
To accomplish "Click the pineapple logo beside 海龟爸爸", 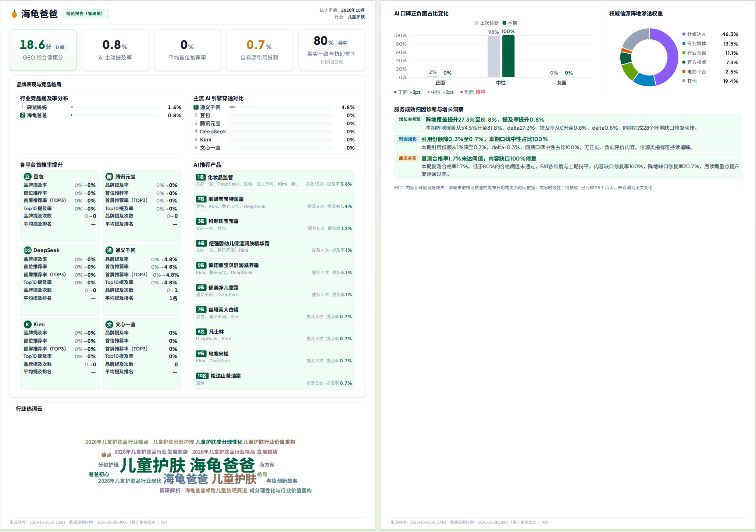I will point(14,14).
